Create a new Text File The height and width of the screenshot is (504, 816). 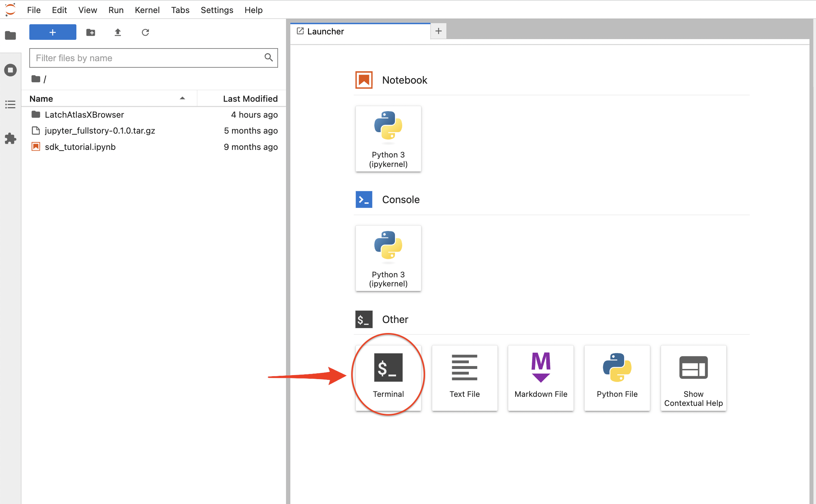pos(464,378)
